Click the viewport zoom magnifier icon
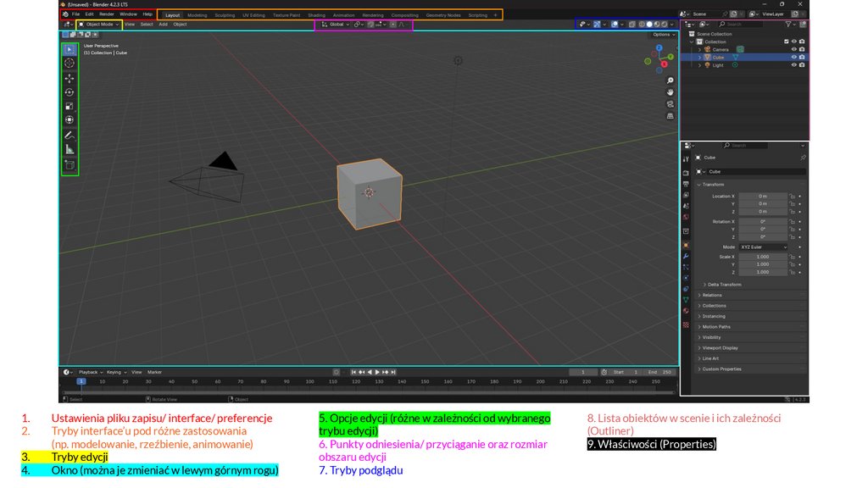Viewport: 868px width, 488px height. click(x=670, y=79)
